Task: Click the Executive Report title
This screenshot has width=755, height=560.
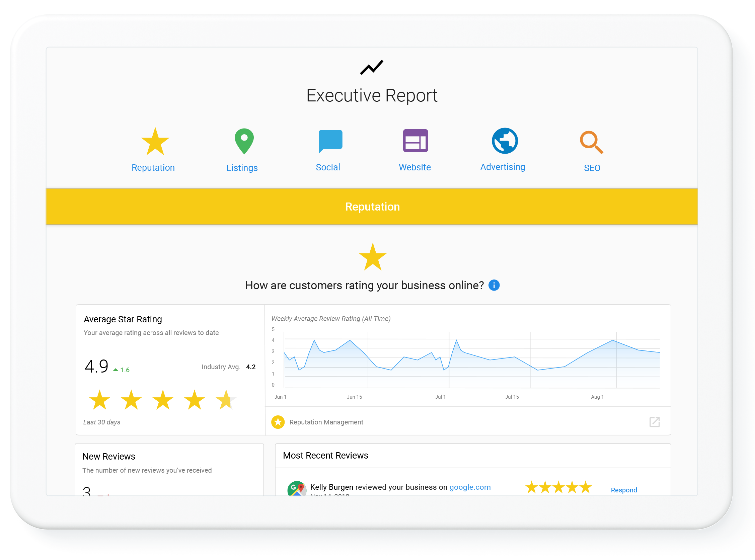Action: (x=372, y=95)
